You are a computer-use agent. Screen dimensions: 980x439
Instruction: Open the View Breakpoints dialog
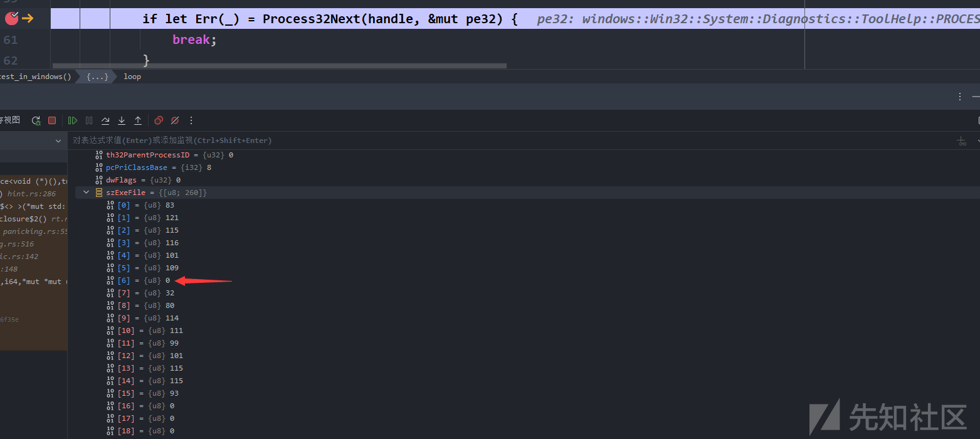159,120
